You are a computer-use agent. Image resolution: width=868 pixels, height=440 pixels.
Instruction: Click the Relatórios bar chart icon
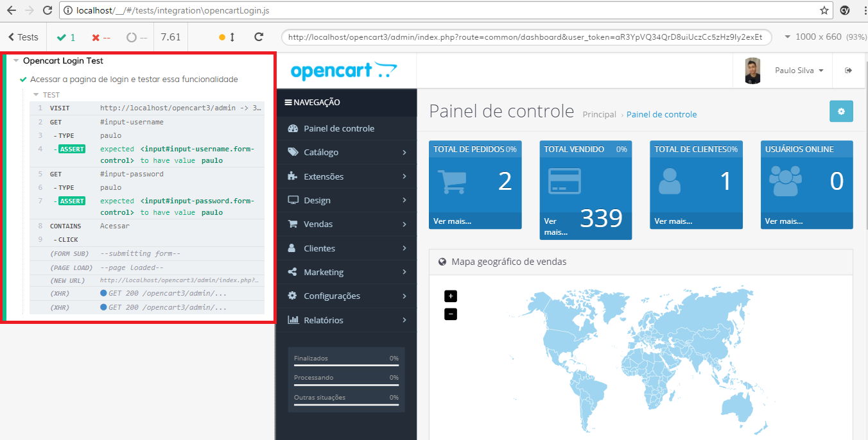[x=293, y=320]
